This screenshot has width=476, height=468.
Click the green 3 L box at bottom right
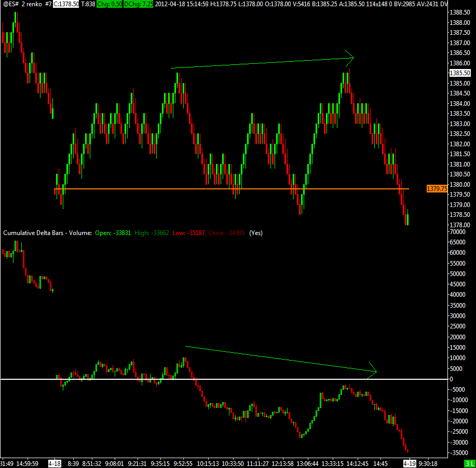(470, 464)
